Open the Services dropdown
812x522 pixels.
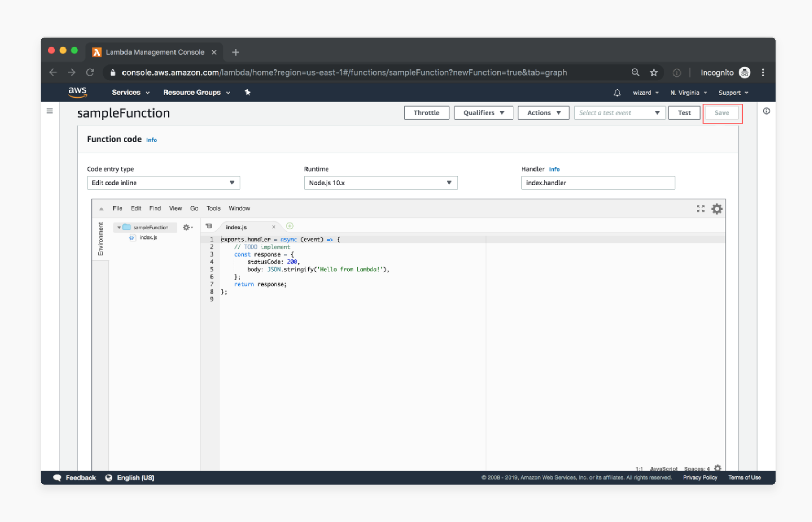click(x=131, y=92)
